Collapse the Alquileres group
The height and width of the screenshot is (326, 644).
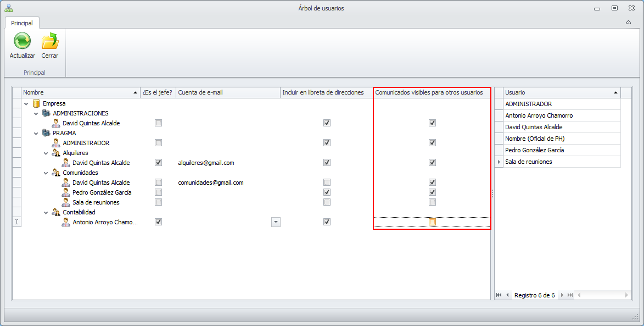pyautogui.click(x=46, y=153)
